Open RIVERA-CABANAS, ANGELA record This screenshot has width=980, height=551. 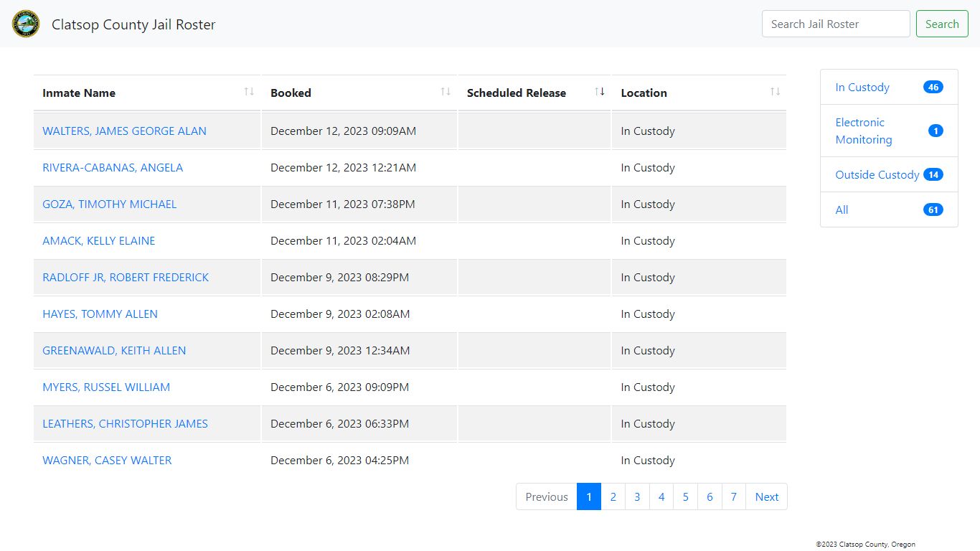(113, 168)
